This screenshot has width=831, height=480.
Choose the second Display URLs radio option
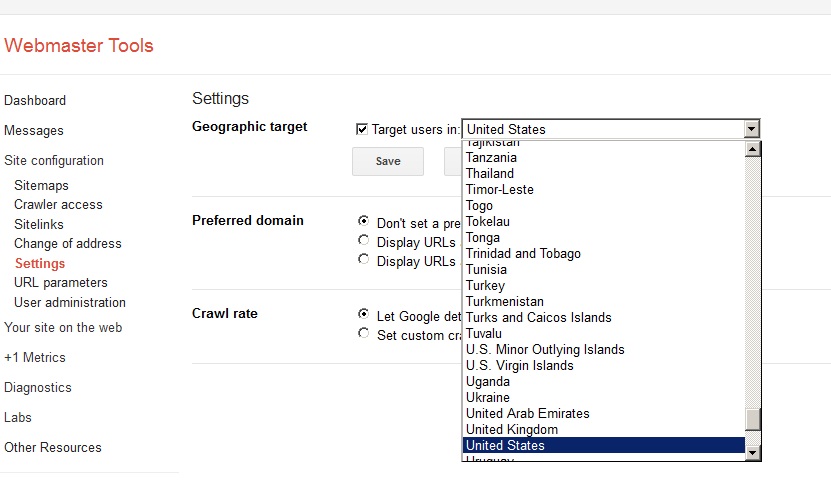(364, 259)
